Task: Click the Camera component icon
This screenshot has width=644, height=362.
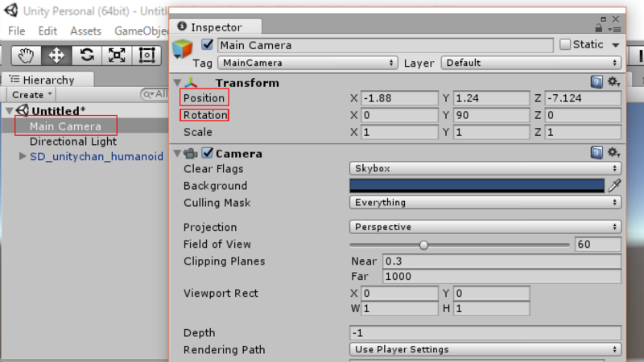Action: (x=191, y=154)
